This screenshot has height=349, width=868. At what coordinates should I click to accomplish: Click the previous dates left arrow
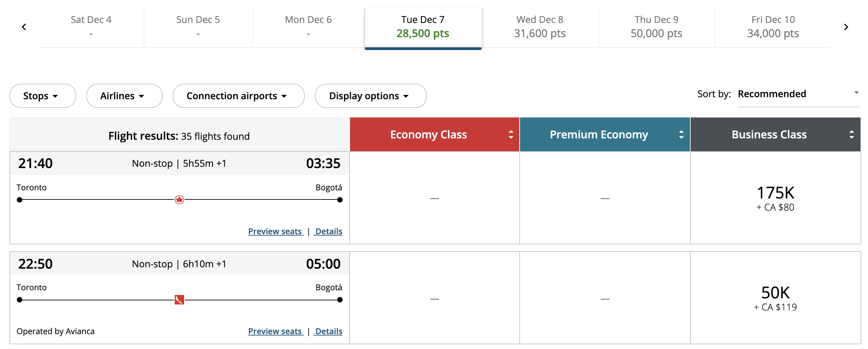(24, 27)
